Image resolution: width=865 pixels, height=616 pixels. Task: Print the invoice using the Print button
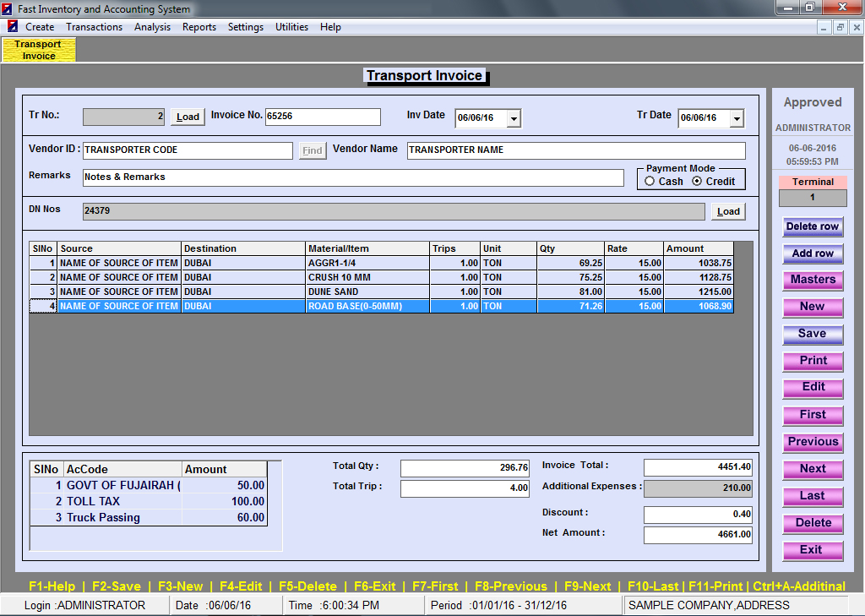(813, 361)
